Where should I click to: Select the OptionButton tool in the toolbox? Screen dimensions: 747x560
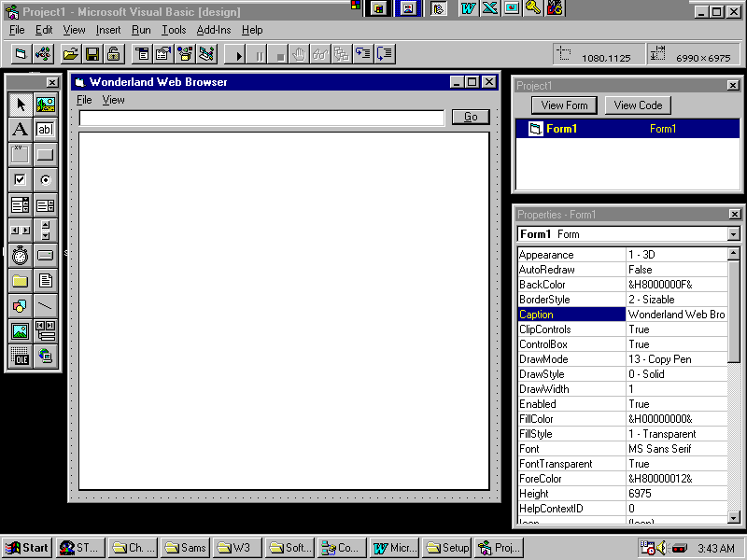[45, 180]
